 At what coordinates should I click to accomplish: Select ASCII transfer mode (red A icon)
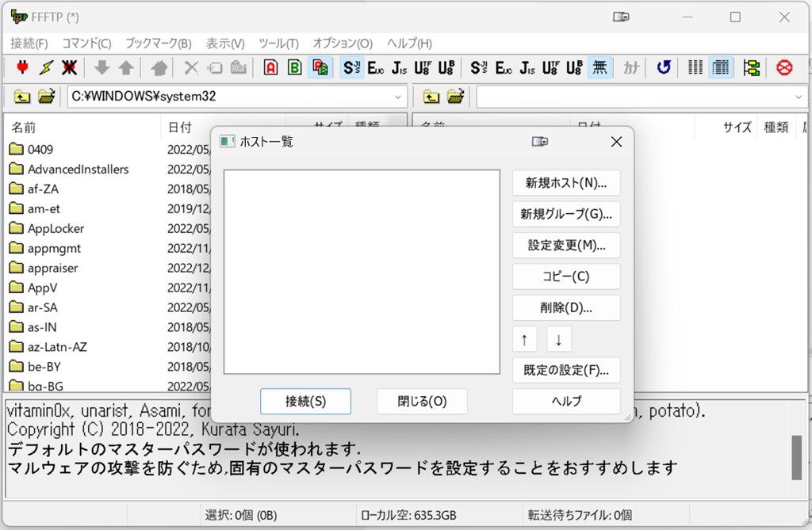pyautogui.click(x=271, y=68)
